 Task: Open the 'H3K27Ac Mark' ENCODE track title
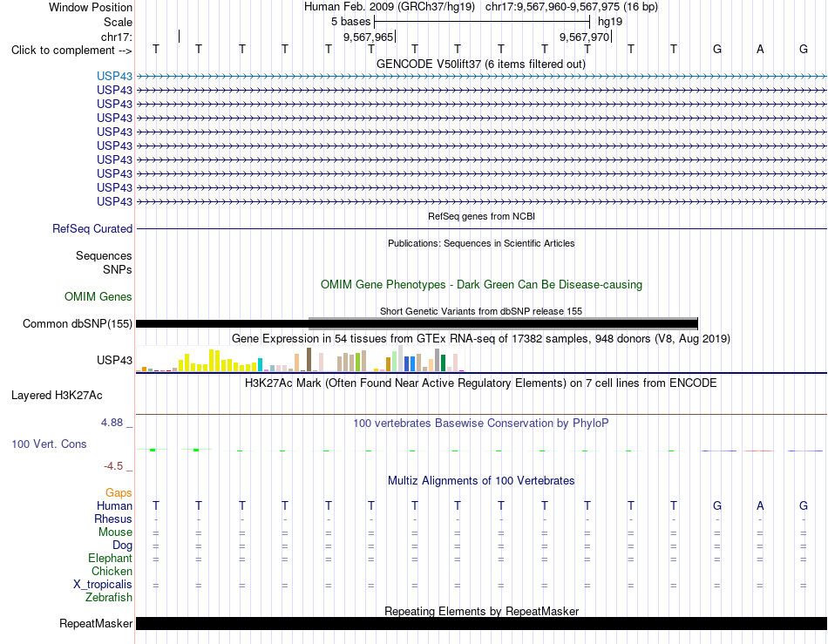tap(480, 383)
